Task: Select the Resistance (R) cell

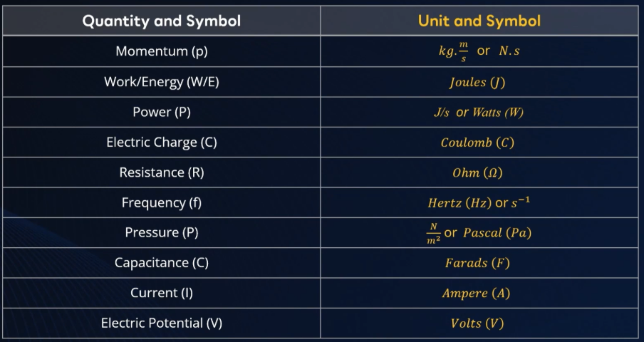Action: pyautogui.click(x=162, y=172)
